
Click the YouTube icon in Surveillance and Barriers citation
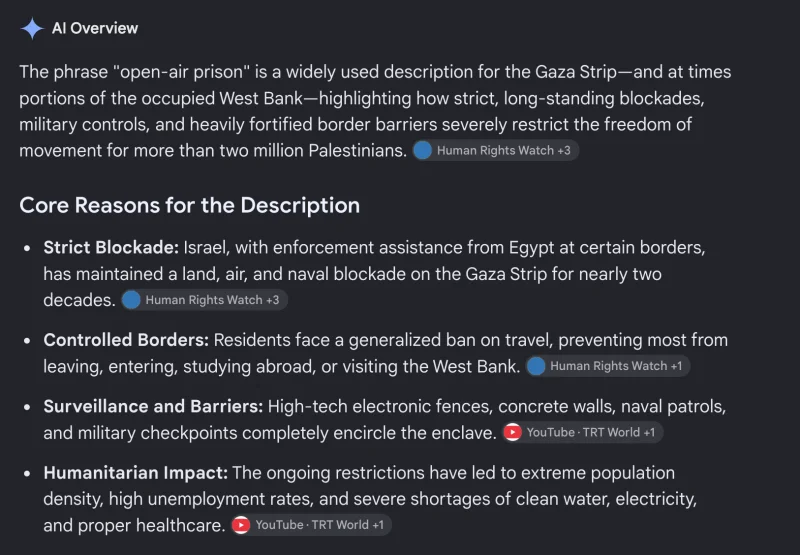tap(512, 433)
